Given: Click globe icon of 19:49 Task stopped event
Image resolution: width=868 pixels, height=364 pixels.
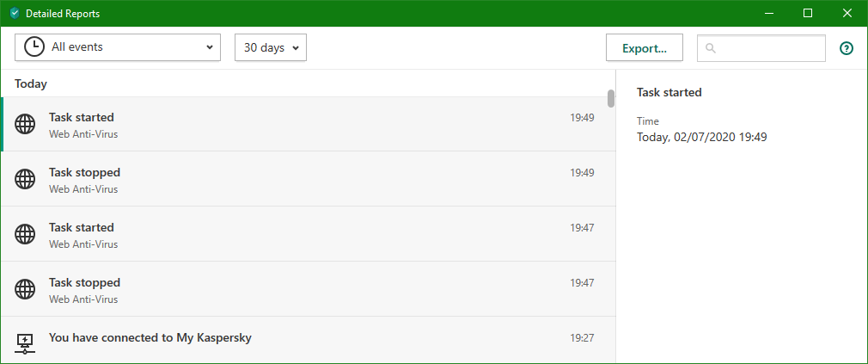Looking at the screenshot, I should (x=26, y=180).
